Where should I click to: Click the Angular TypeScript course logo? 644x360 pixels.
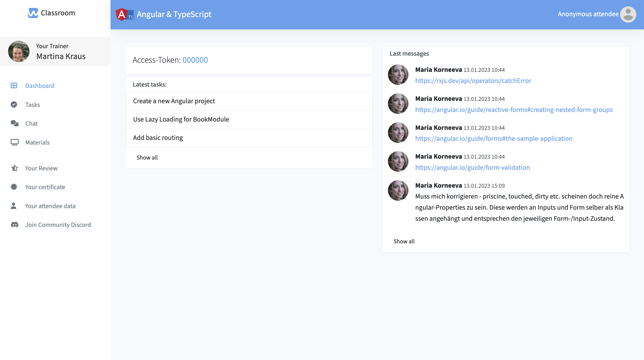tap(124, 15)
